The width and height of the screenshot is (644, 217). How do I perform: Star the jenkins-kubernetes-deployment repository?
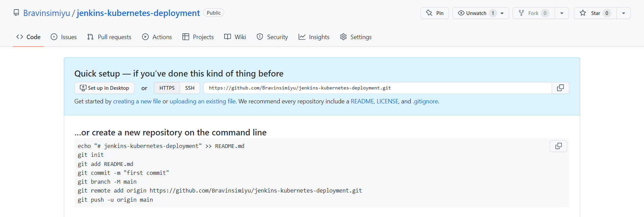[595, 13]
